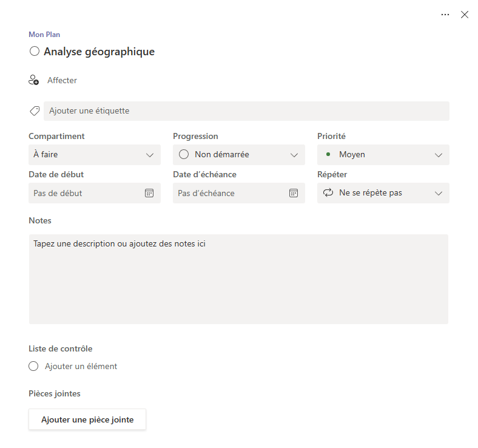
Task: Open the due date calendar icon
Action: pyautogui.click(x=294, y=193)
